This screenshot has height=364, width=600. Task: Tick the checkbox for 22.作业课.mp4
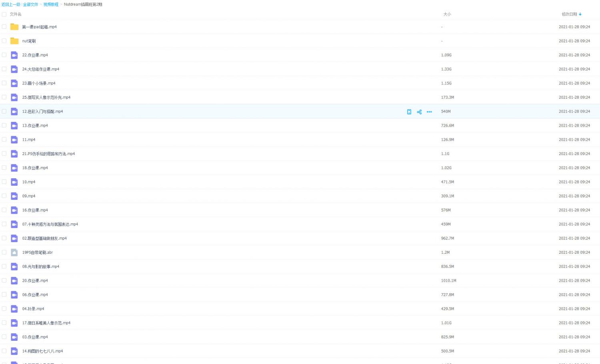4,55
